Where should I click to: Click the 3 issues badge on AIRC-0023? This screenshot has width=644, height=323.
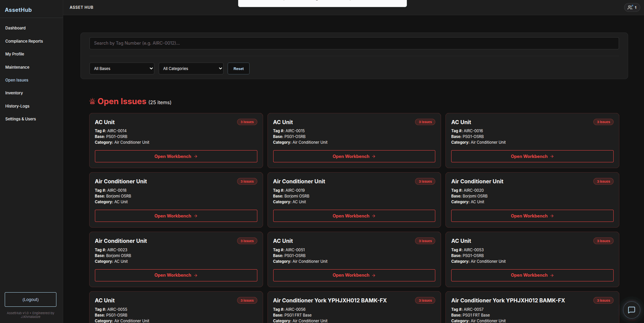tap(247, 241)
